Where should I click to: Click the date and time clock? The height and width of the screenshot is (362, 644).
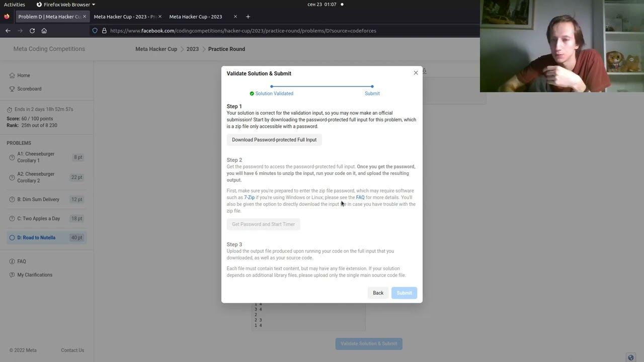[x=322, y=5]
